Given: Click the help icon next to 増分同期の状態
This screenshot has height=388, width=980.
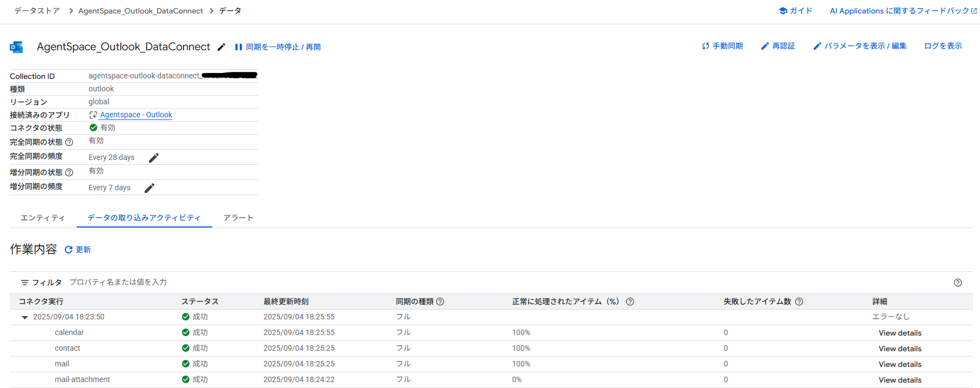Looking at the screenshot, I should click(69, 172).
